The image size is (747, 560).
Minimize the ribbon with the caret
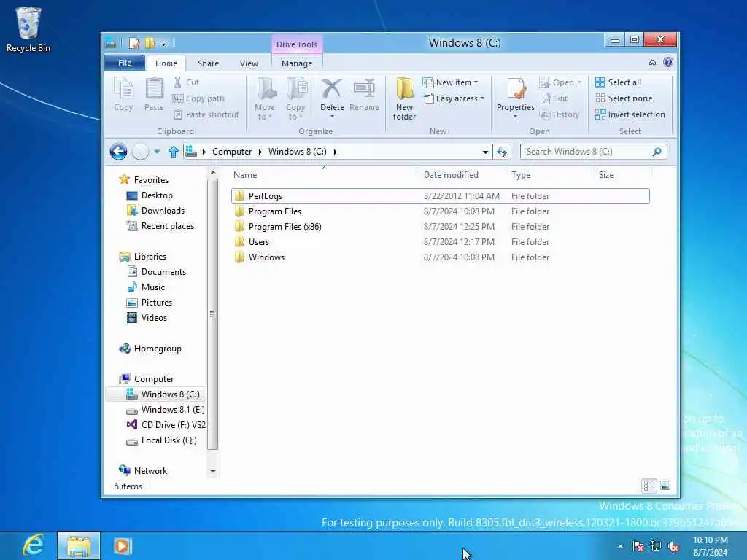pyautogui.click(x=652, y=63)
